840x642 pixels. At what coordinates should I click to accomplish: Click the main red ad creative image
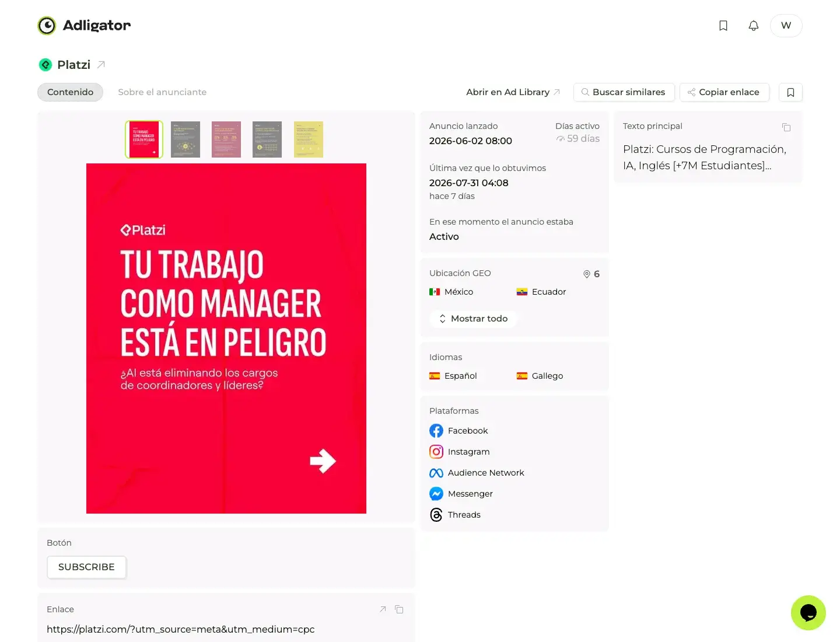pos(226,339)
